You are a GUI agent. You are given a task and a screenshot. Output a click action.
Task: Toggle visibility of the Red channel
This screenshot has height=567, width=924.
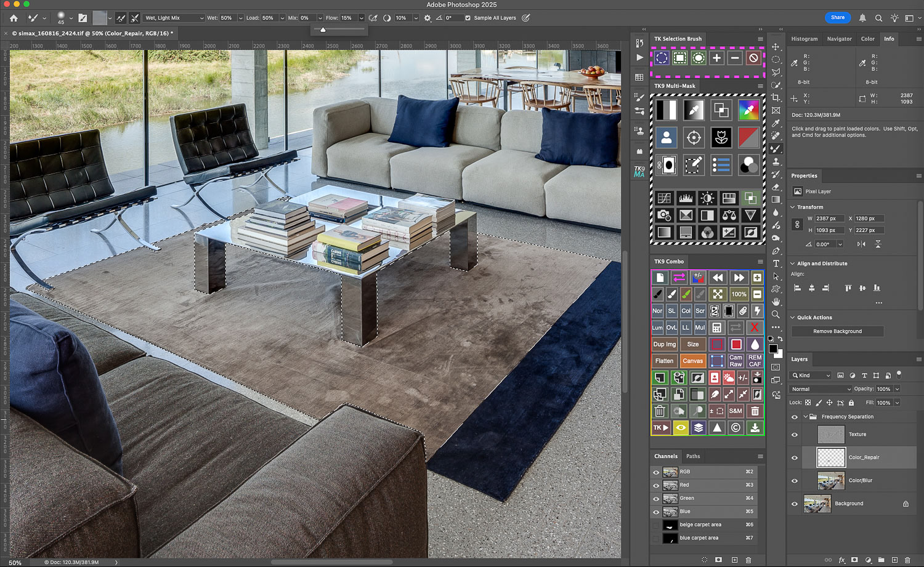(656, 485)
